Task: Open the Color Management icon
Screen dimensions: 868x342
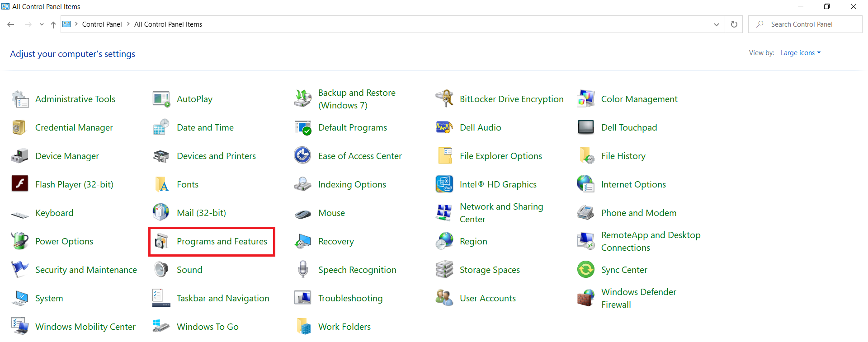Action: tap(586, 99)
